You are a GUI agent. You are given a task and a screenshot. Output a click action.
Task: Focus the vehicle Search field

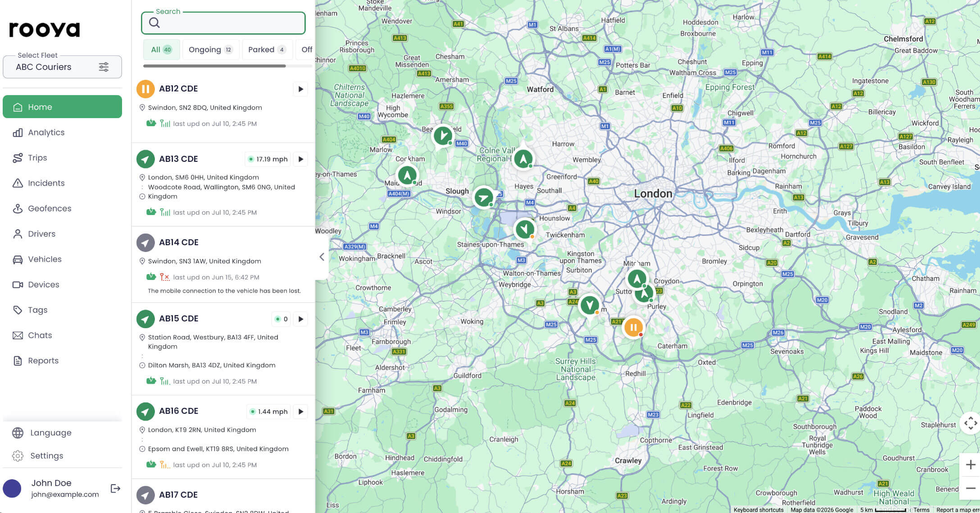223,23
